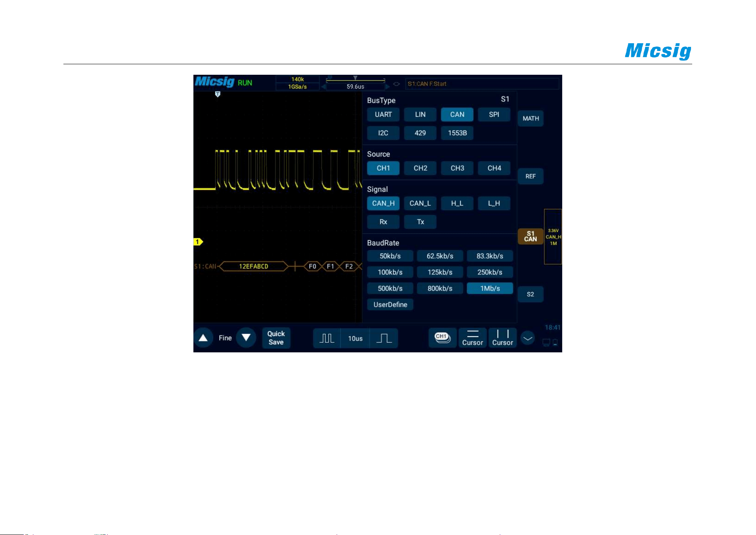The height and width of the screenshot is (535, 756).
Task: Tap the Fine adjustment label
Action: pyautogui.click(x=225, y=338)
